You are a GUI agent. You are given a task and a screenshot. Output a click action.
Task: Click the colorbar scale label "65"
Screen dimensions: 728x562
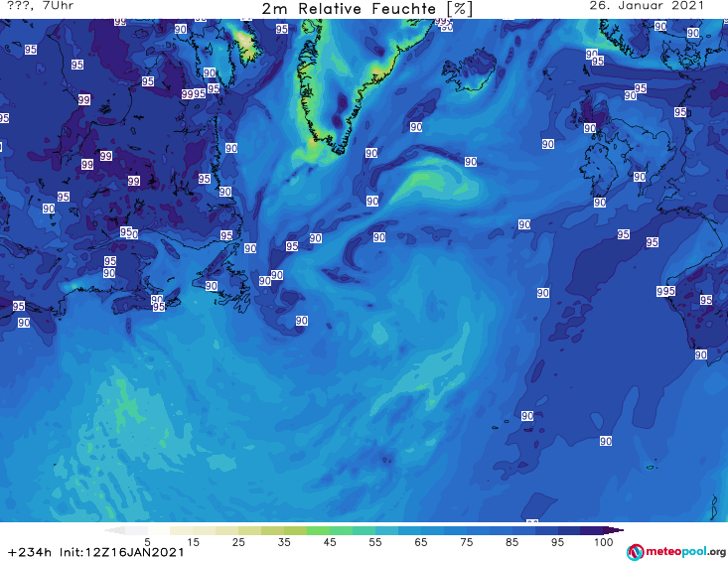tap(421, 542)
